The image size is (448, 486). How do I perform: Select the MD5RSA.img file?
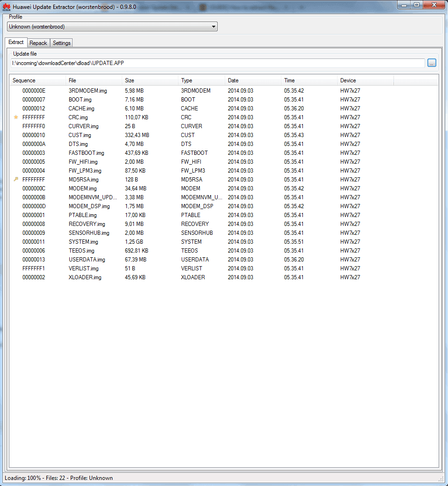83,180
